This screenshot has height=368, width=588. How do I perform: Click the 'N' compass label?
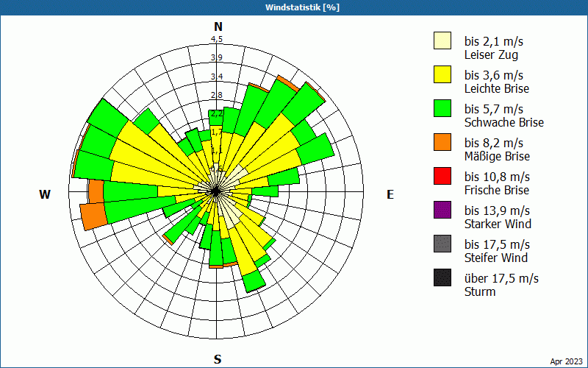(218, 26)
